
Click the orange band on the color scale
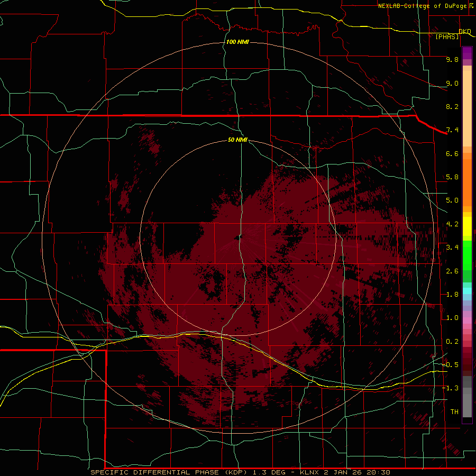(467, 183)
